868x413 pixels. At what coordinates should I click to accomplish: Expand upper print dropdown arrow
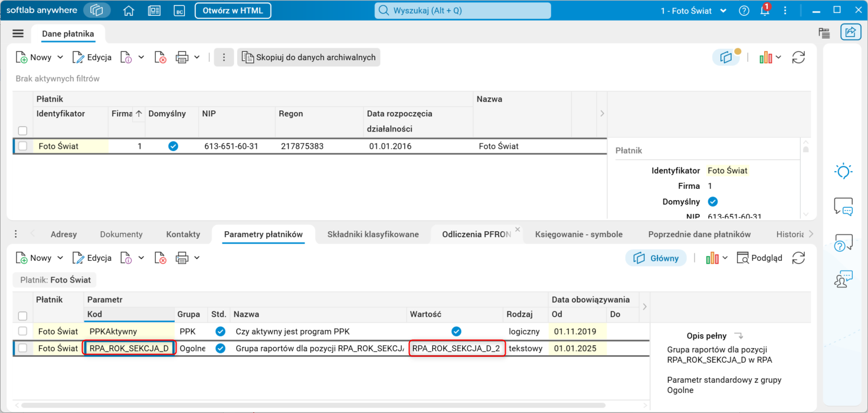(x=197, y=57)
